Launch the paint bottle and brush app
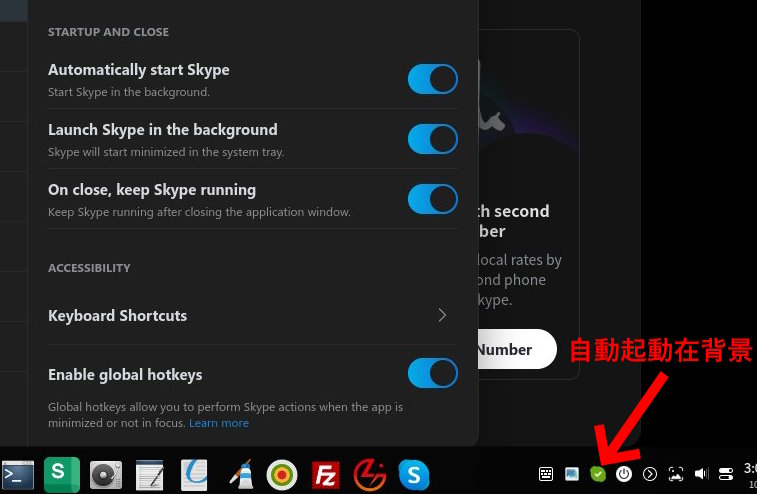Image resolution: width=757 pixels, height=494 pixels. point(241,475)
